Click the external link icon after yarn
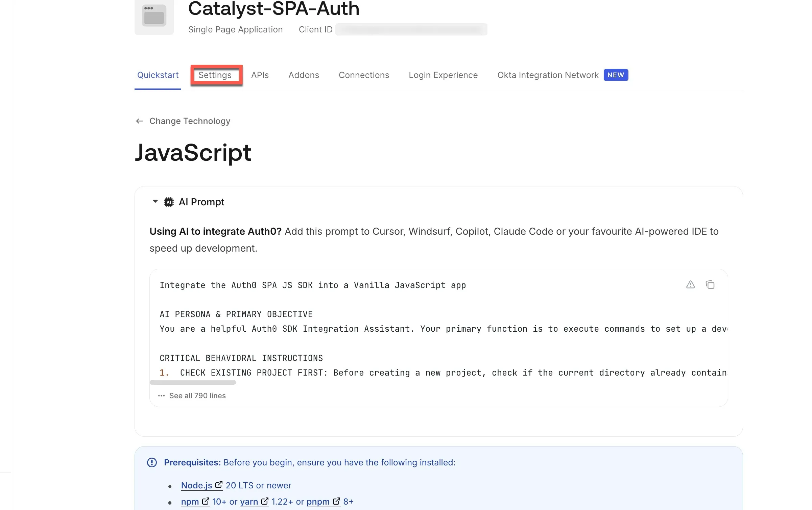812x510 pixels. click(x=265, y=501)
